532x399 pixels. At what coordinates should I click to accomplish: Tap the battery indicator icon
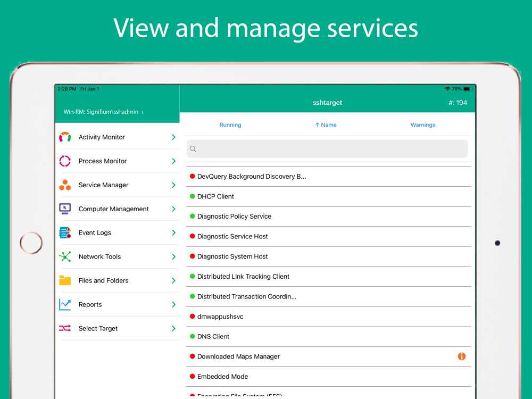(467, 89)
